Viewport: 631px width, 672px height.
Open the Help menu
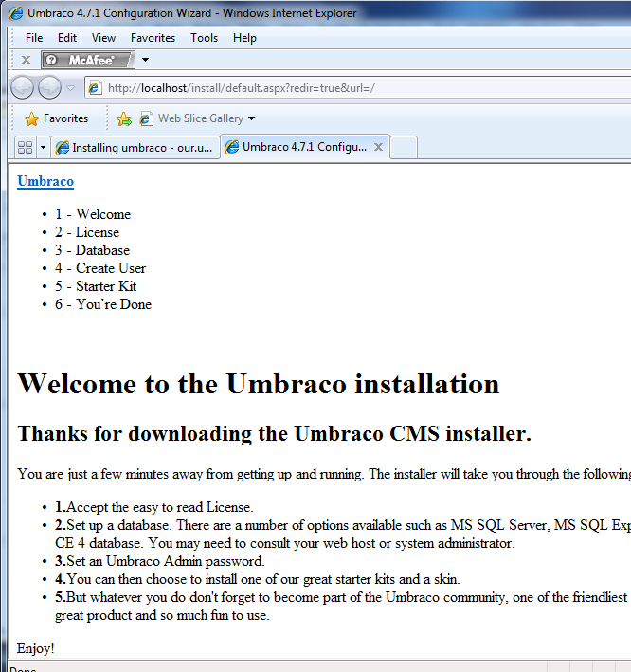(244, 38)
